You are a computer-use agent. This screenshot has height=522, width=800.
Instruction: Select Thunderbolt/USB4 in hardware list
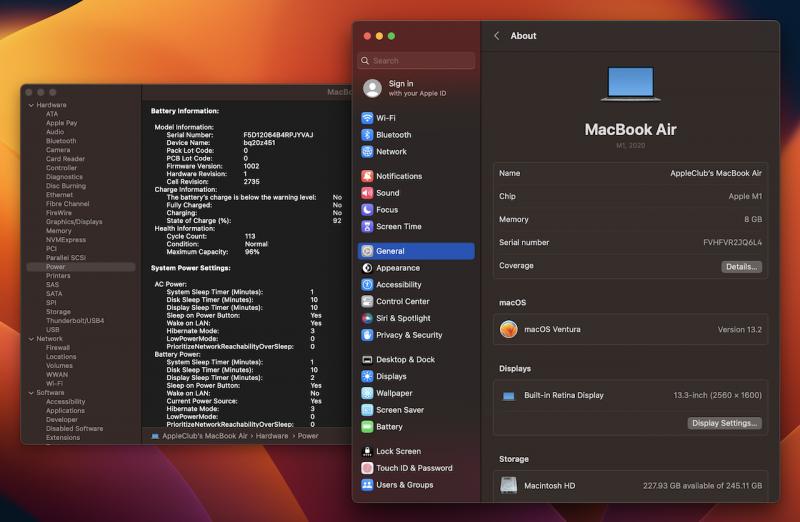pyautogui.click(x=74, y=321)
